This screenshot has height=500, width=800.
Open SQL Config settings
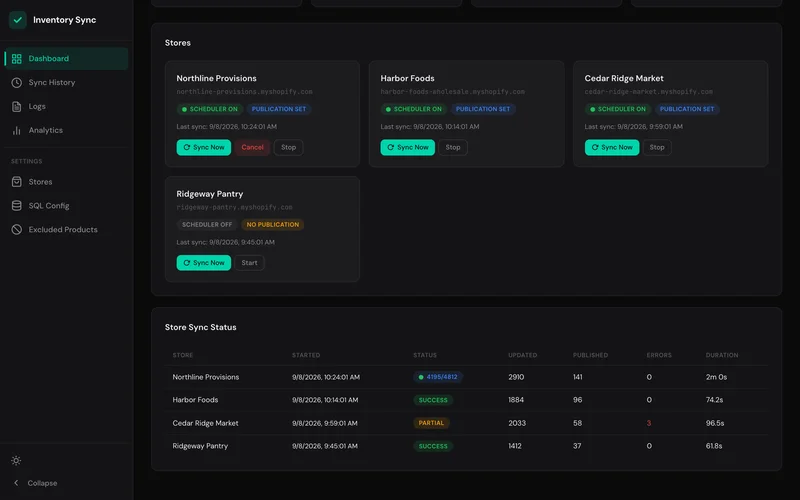(66, 206)
